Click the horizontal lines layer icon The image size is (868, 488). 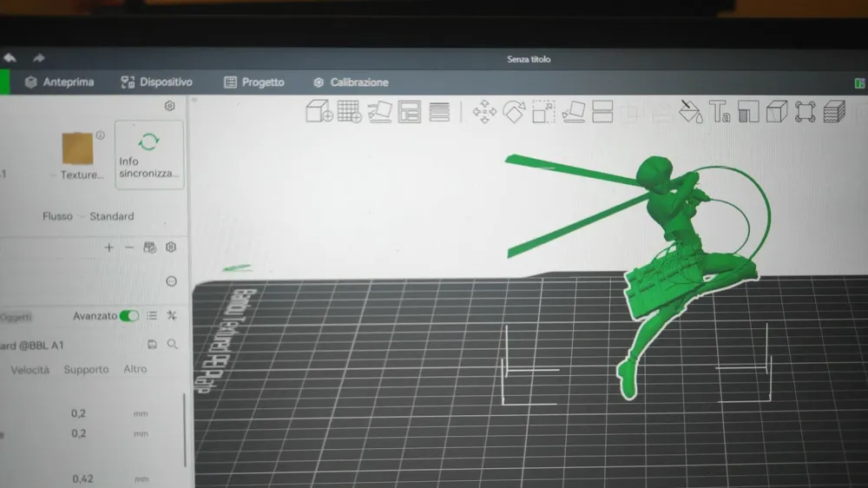click(439, 112)
